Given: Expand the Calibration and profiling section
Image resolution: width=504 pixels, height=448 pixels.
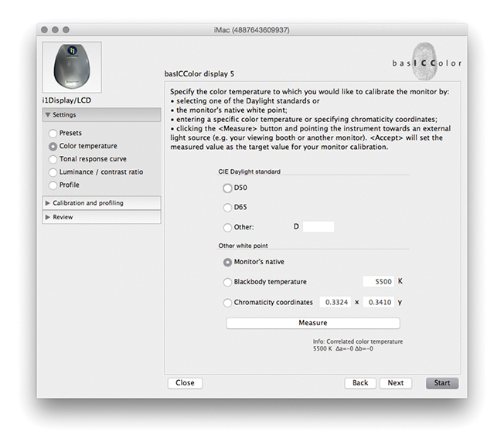Looking at the screenshot, I should [101, 203].
